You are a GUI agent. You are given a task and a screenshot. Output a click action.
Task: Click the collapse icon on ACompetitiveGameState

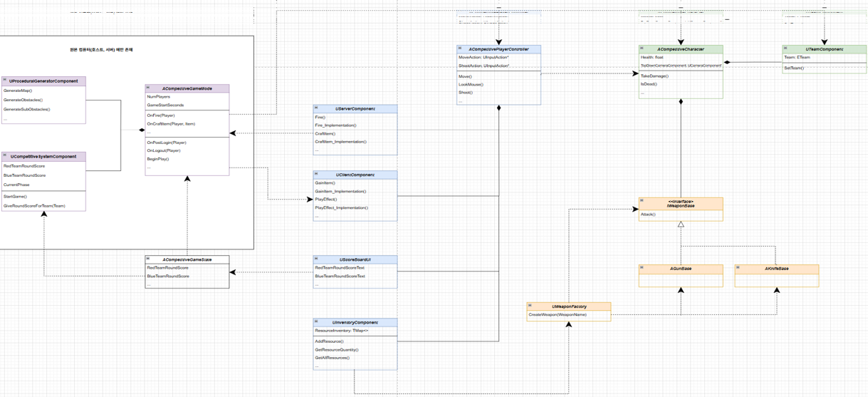pyautogui.click(x=149, y=259)
